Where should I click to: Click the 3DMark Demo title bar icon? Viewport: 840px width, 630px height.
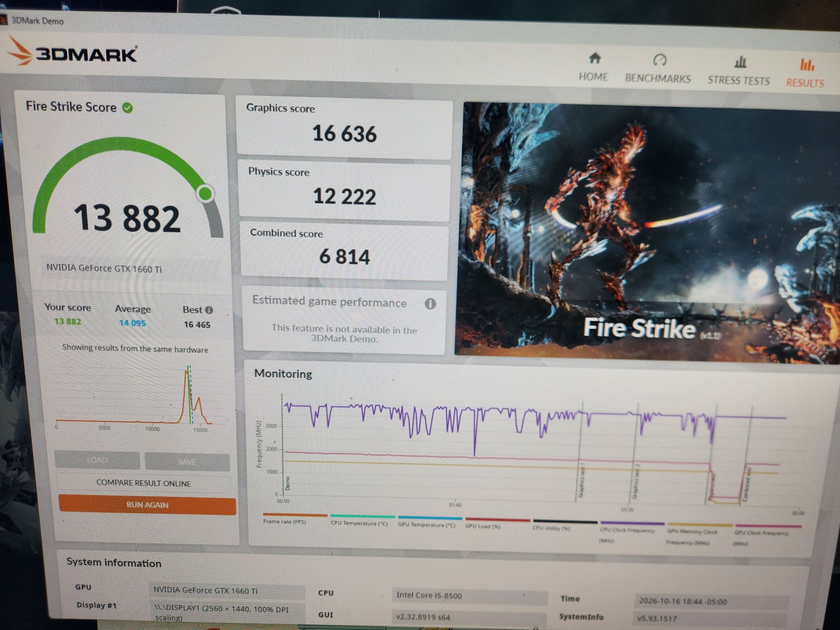[3, 20]
